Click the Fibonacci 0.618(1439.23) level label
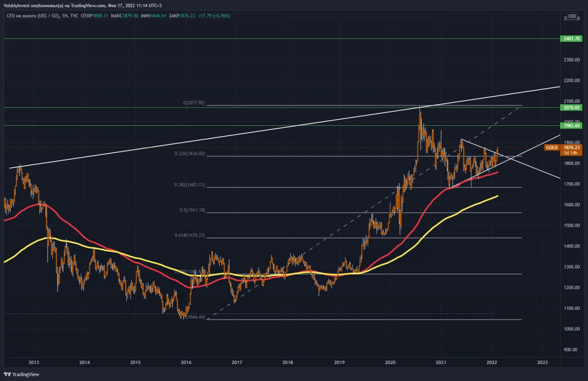The image size is (588, 381). [190, 235]
